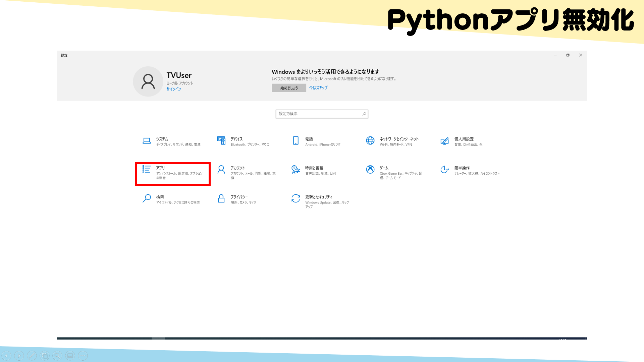Open the slideshow pen tools

pos(32,356)
